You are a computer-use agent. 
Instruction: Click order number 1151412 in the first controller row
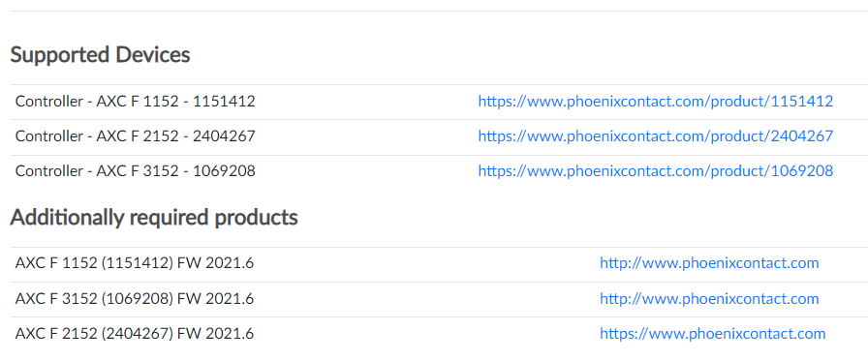[224, 102]
